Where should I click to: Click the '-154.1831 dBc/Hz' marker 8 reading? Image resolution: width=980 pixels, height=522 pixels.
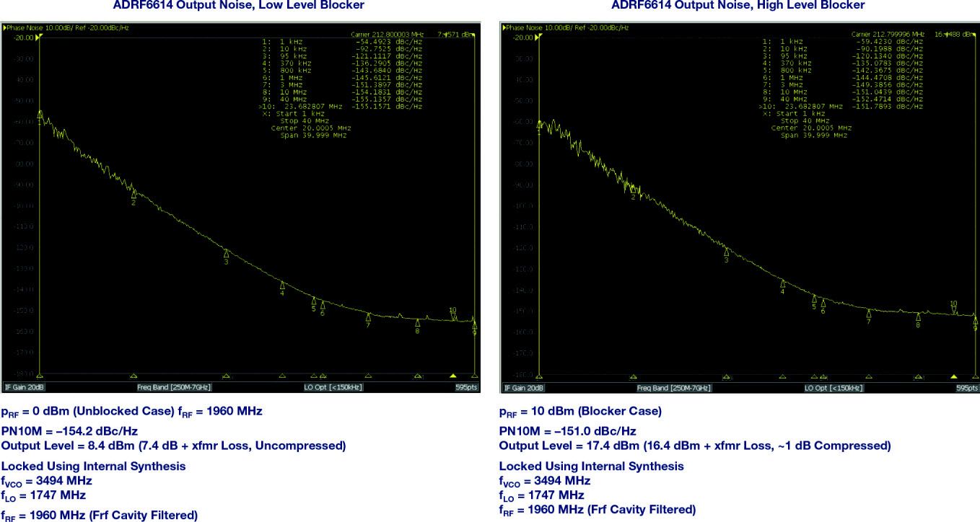coord(387,92)
